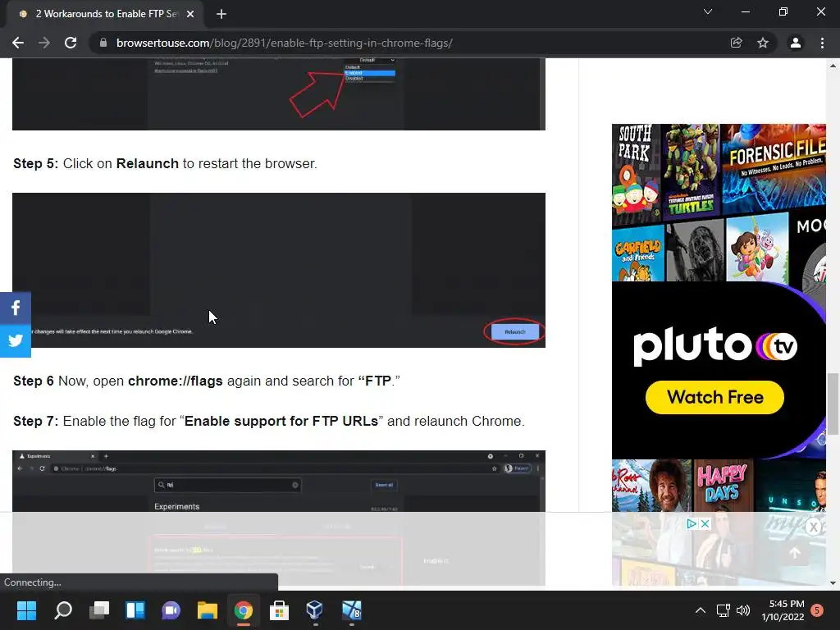Open Chrome's three-dot menu
840x630 pixels.
(x=822, y=43)
